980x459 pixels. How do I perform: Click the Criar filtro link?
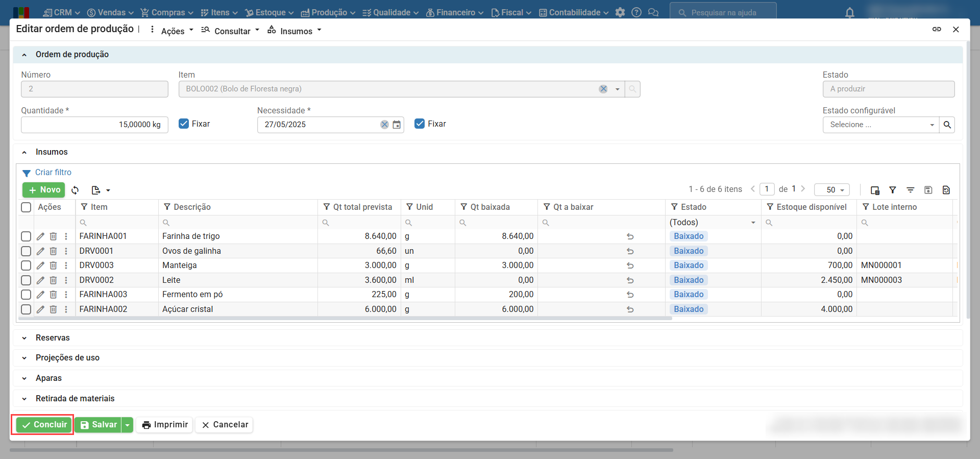coord(53,173)
